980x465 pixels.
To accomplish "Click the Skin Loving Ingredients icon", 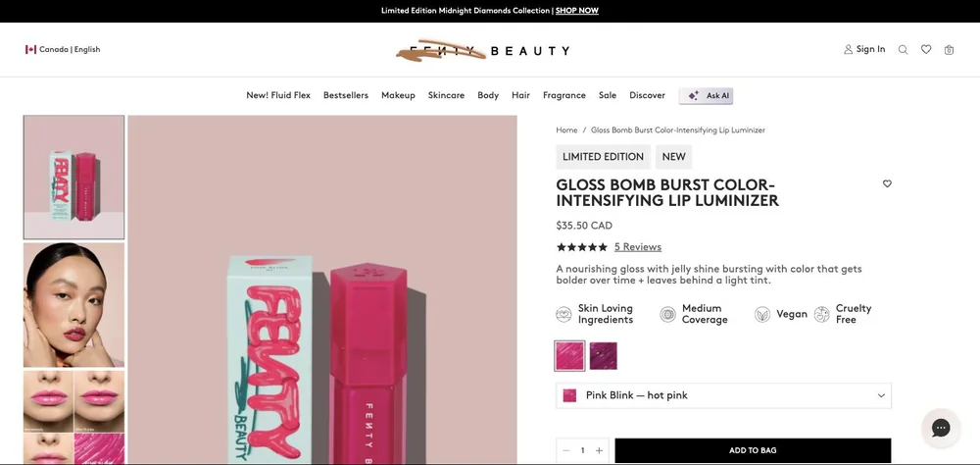I will (563, 314).
